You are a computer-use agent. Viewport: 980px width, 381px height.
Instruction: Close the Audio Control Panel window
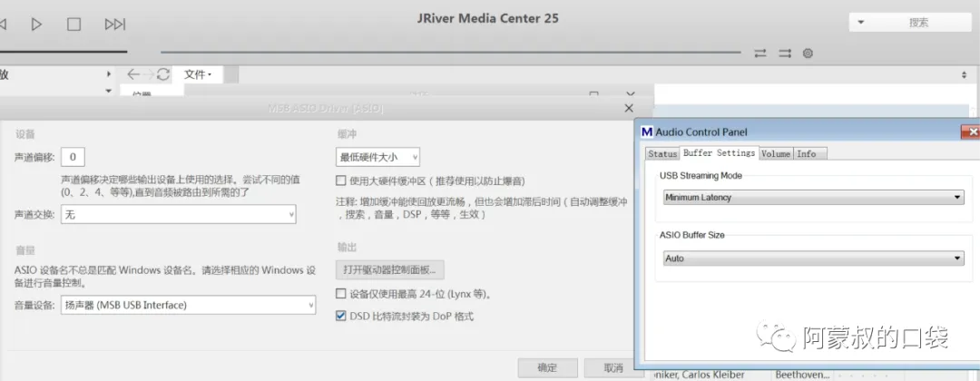point(971,132)
